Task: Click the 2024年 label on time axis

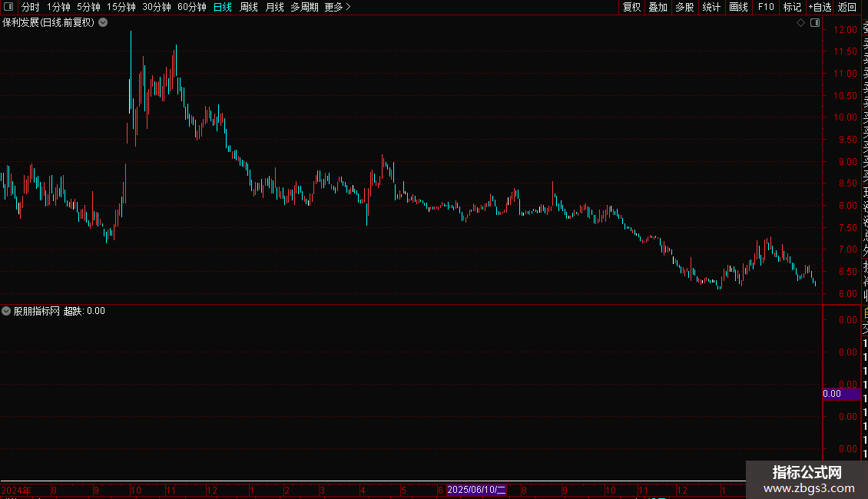Action: point(16,490)
